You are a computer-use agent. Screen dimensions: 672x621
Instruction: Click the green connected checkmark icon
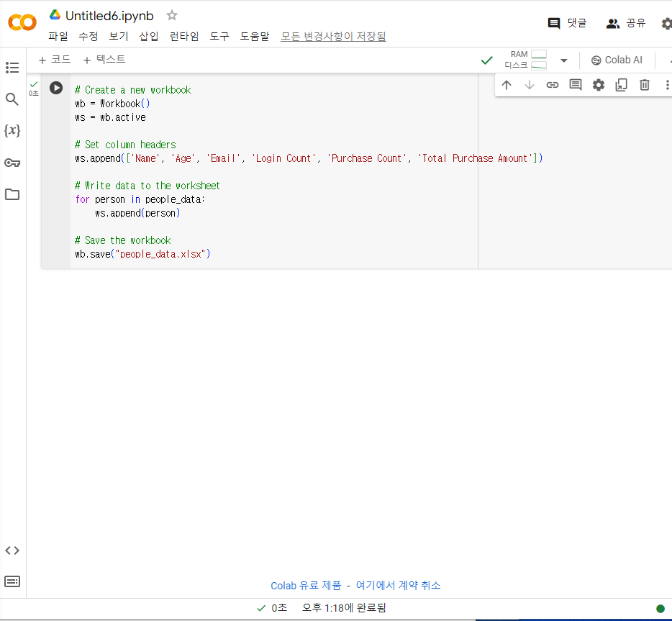click(487, 60)
